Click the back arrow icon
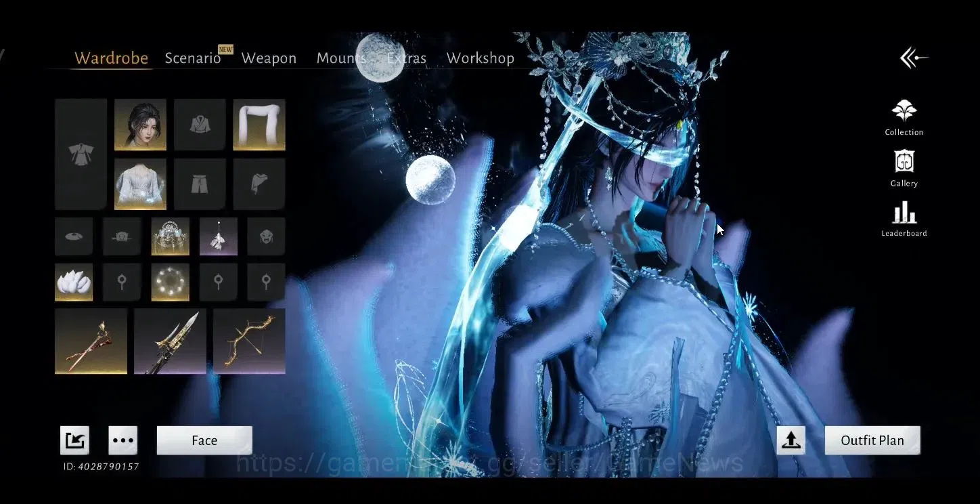 tap(914, 58)
